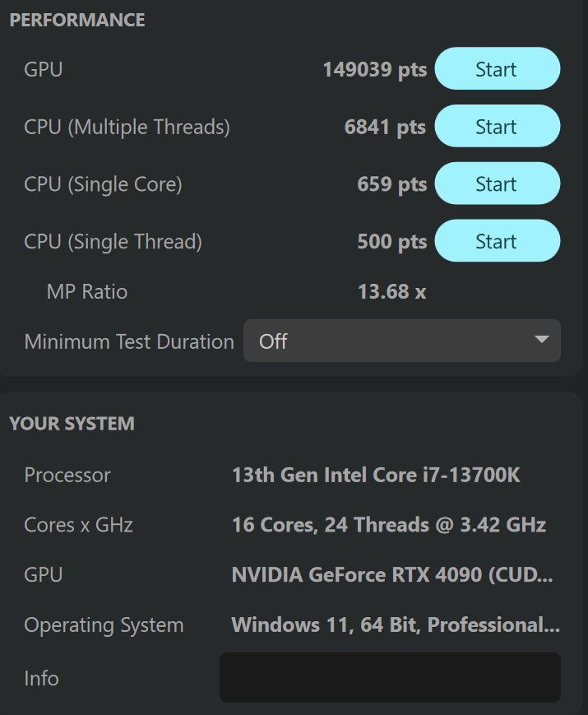This screenshot has height=715, width=588.
Task: Click the MP Ratio label
Action: [87, 292]
